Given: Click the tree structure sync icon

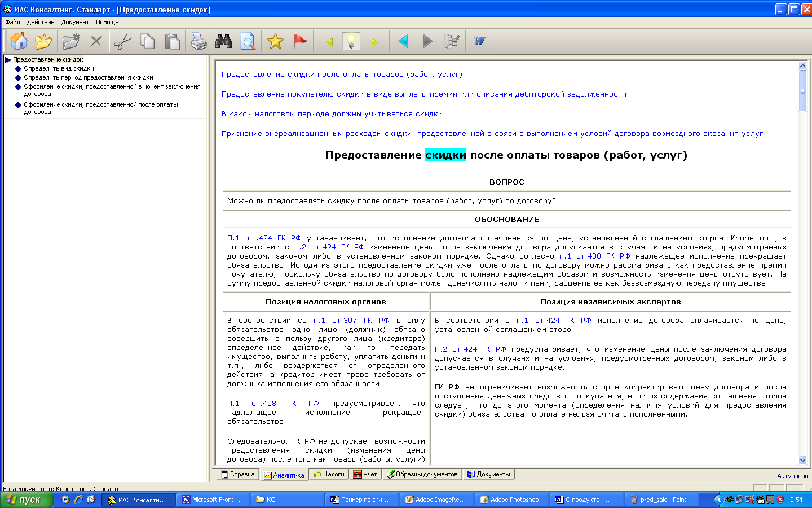Looking at the screenshot, I should [x=452, y=41].
